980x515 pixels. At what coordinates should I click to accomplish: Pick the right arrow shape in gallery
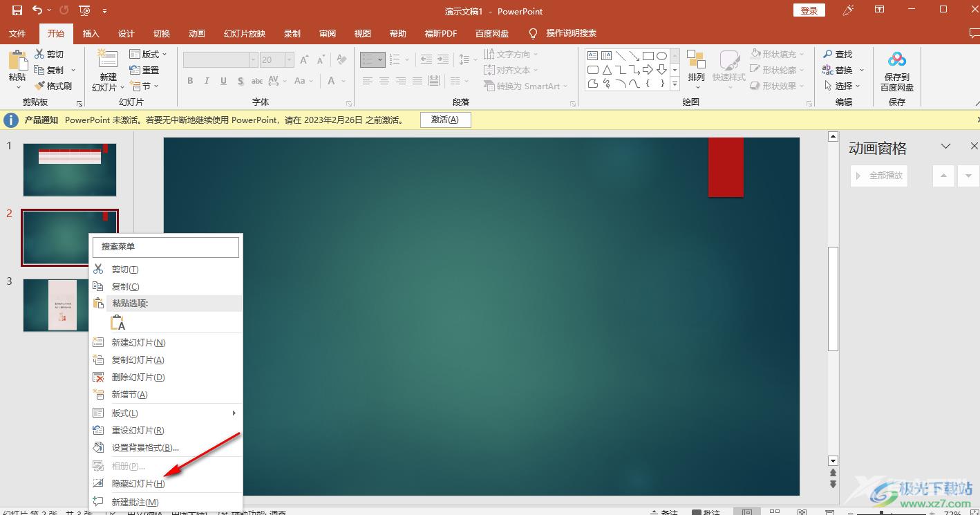[648, 70]
